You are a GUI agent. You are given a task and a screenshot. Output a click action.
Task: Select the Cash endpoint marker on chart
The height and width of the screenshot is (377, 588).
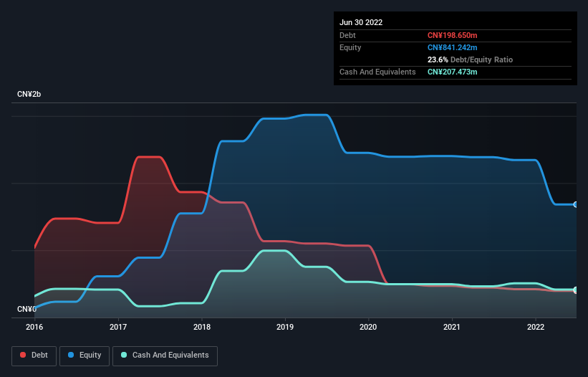(x=576, y=290)
